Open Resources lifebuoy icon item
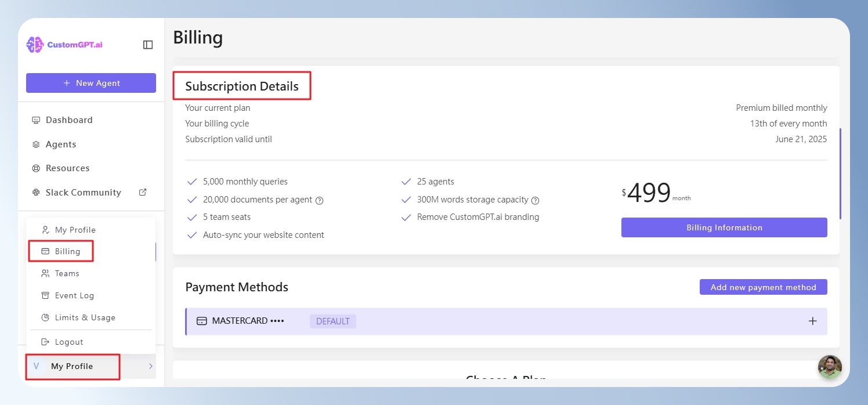The height and width of the screenshot is (405, 868). click(x=36, y=168)
